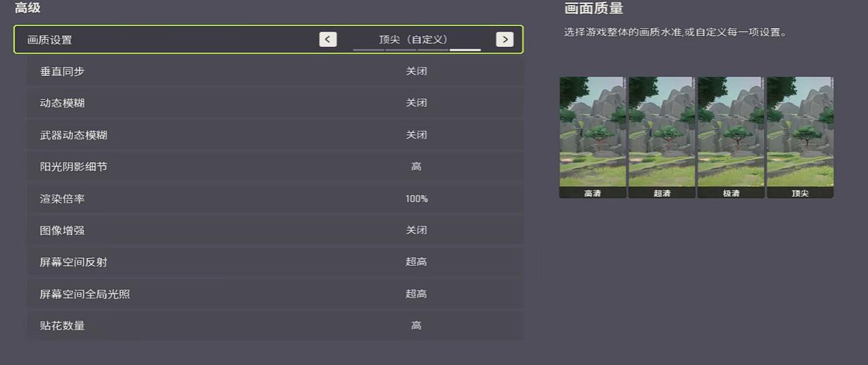Select the 极清 quality preview thumbnail
Viewport: 868px width, 365px height.
coord(731,137)
